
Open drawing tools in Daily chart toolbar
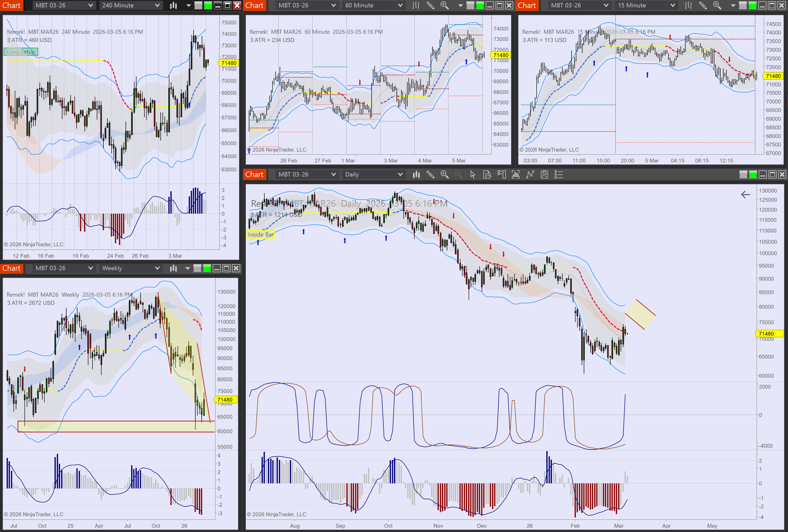pyautogui.click(x=430, y=175)
